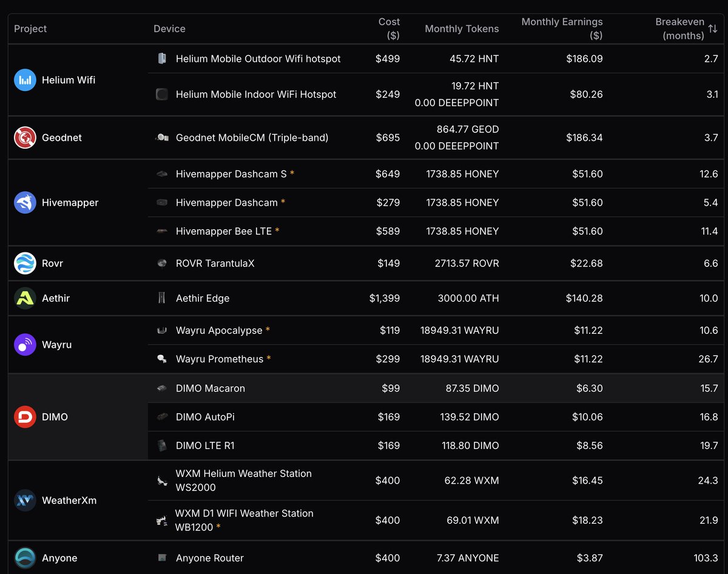Click the DIMO project logo
Image resolution: width=728 pixels, height=574 pixels.
25,417
